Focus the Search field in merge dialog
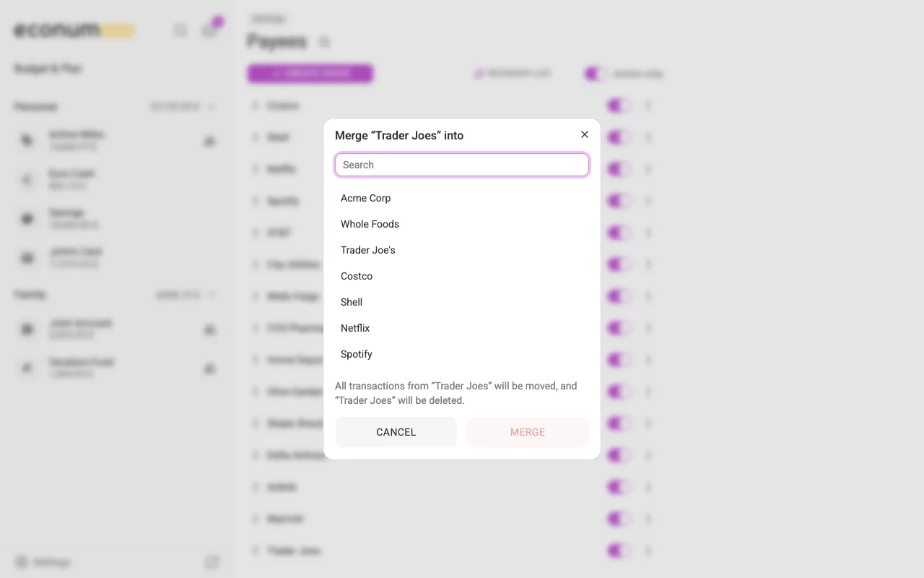The image size is (924, 578). [x=462, y=165]
